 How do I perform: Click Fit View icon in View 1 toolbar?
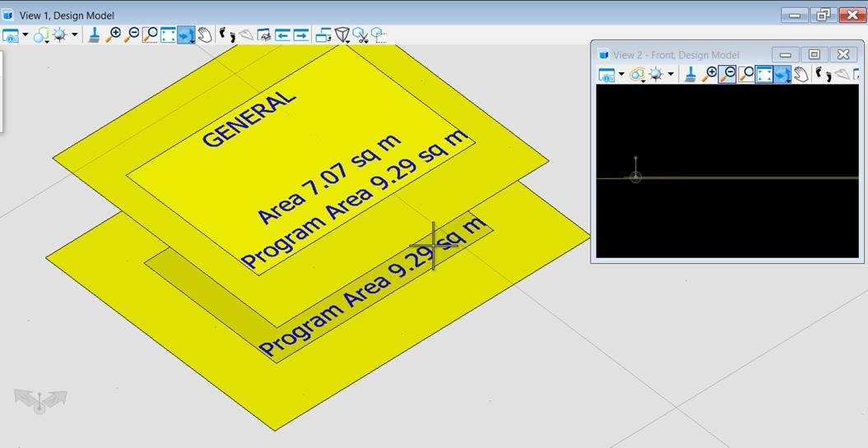click(x=168, y=35)
